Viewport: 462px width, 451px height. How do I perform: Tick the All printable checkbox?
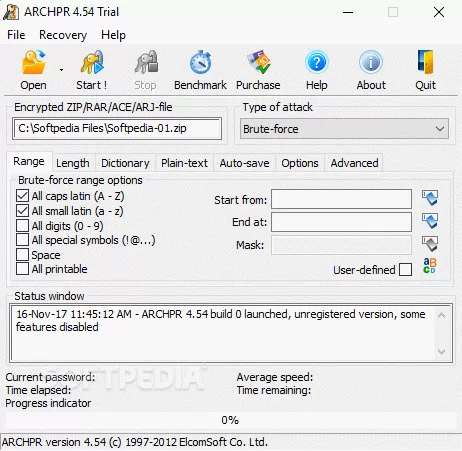coord(22,269)
